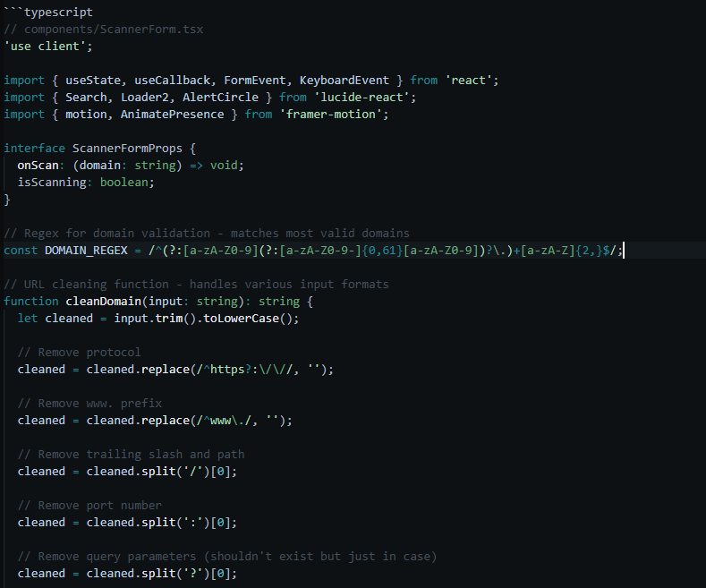Click the '{0,61}' quantifier in the regex
This screenshot has height=588, width=706.
point(382,251)
